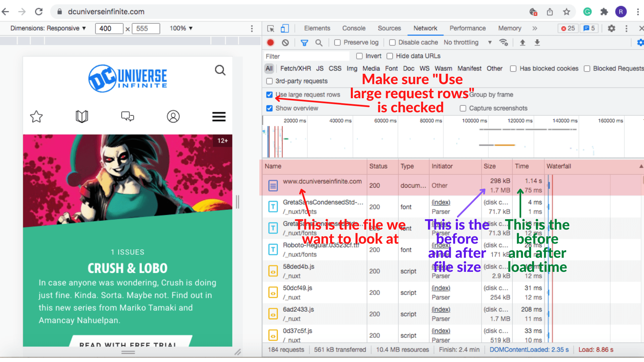Image resolution: width=644 pixels, height=362 pixels.
Task: Check Hide data URLs checkbox
Action: [x=390, y=56]
